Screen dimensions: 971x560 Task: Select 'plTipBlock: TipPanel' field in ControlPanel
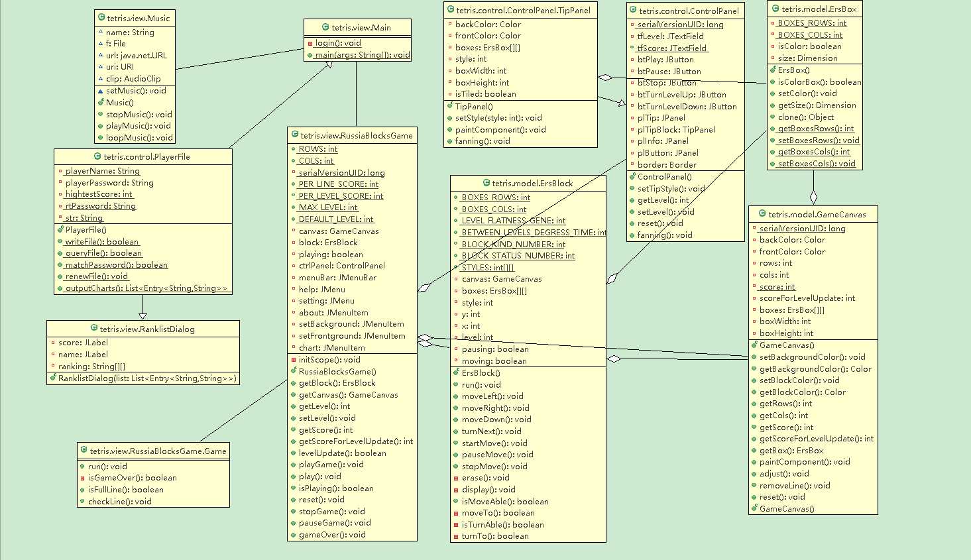click(676, 130)
